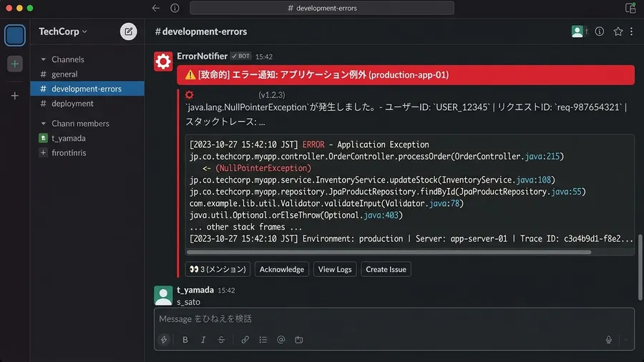Open channel details info icon
The width and height of the screenshot is (644, 362).
(600, 31)
